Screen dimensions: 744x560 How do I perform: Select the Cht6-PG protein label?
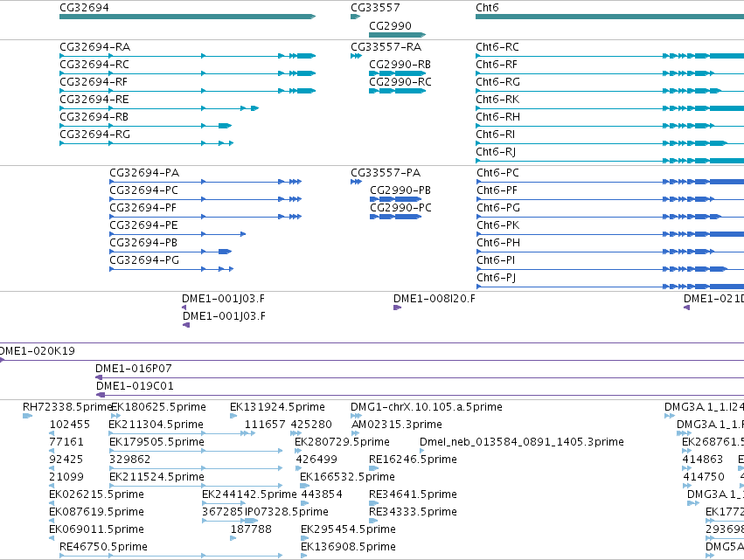click(498, 208)
